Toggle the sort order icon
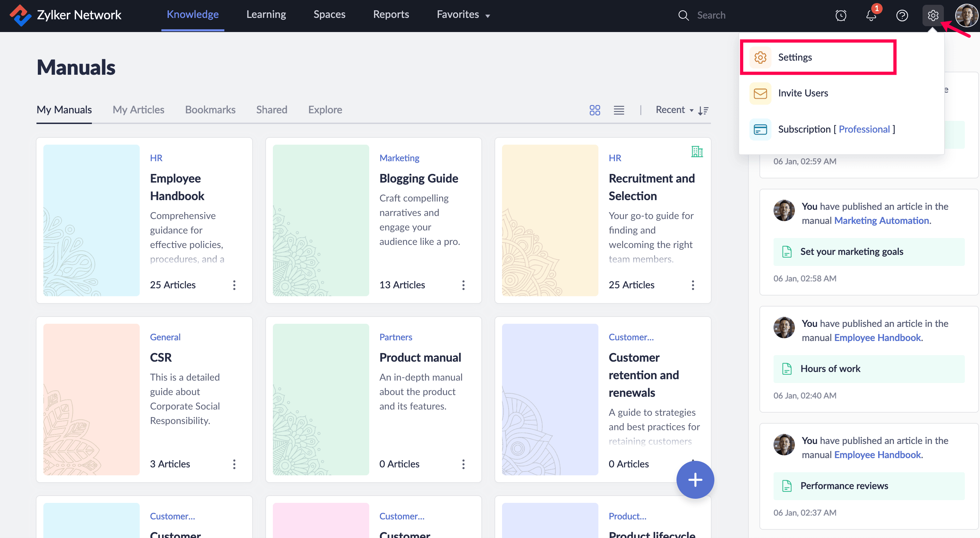The height and width of the screenshot is (538, 980). tap(703, 111)
